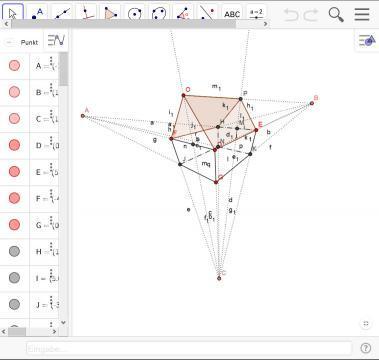Open the search magnifier
The image size is (379, 360).
[x=336, y=14]
